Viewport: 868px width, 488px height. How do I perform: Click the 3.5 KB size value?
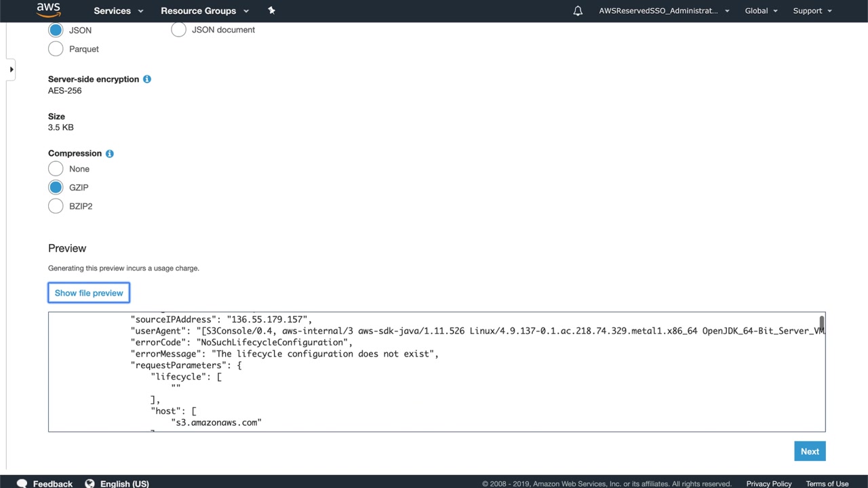click(61, 127)
